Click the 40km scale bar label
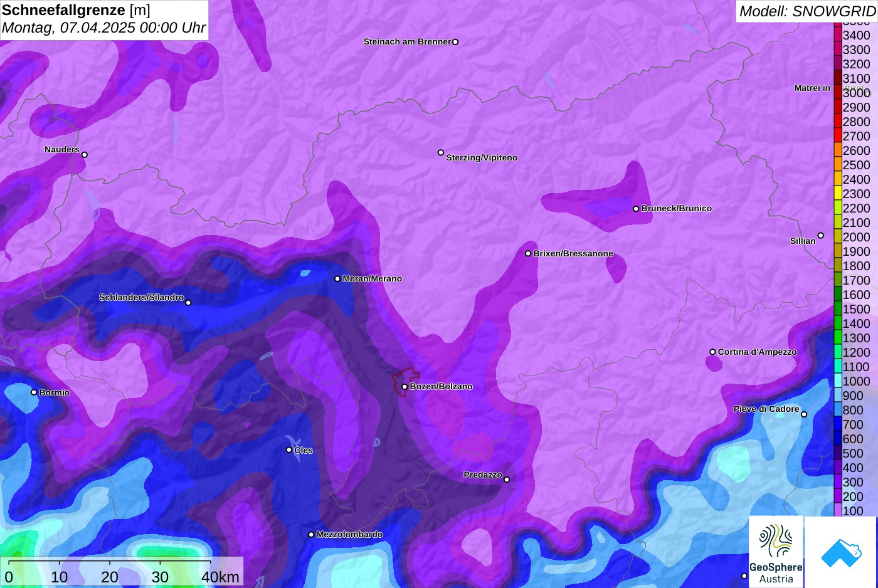This screenshot has height=588, width=878. [220, 577]
